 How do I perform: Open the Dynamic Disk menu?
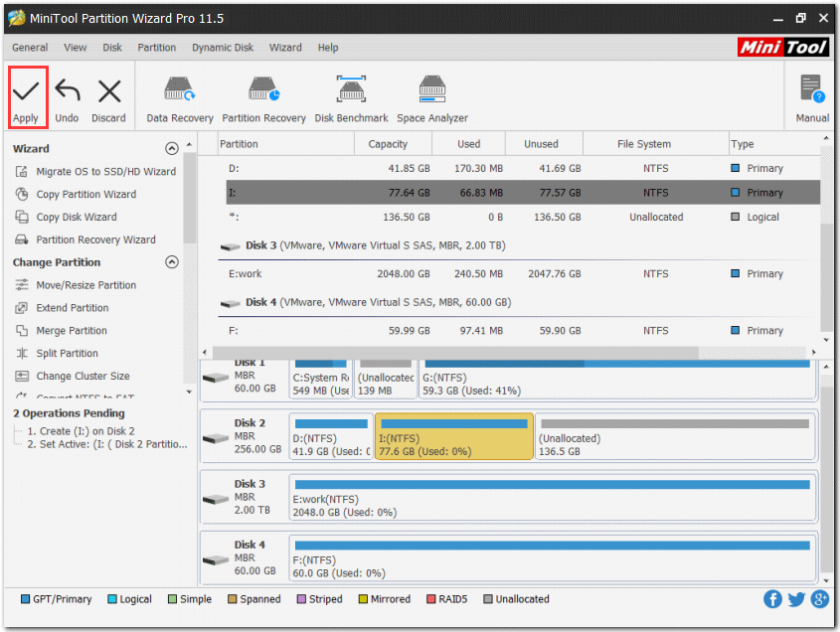[222, 47]
